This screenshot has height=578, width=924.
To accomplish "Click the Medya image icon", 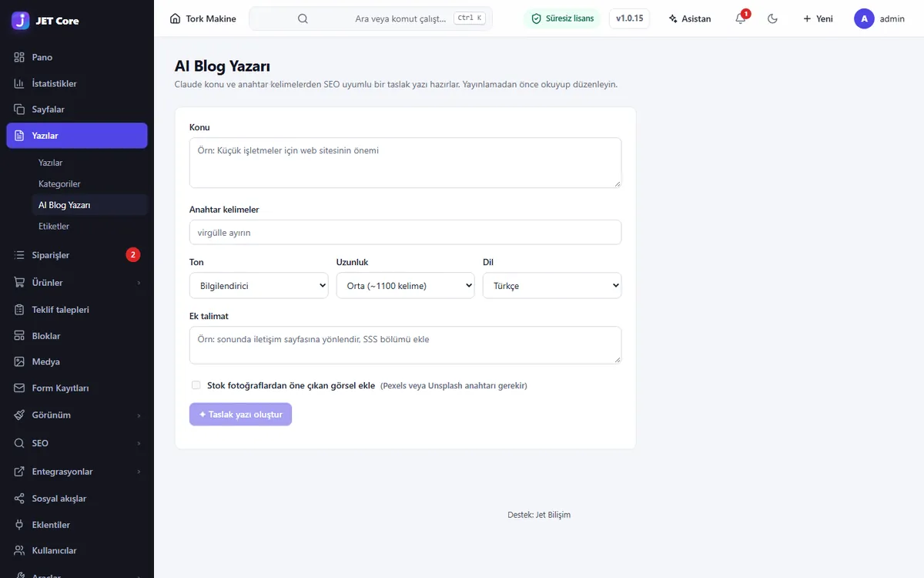I will tap(19, 361).
